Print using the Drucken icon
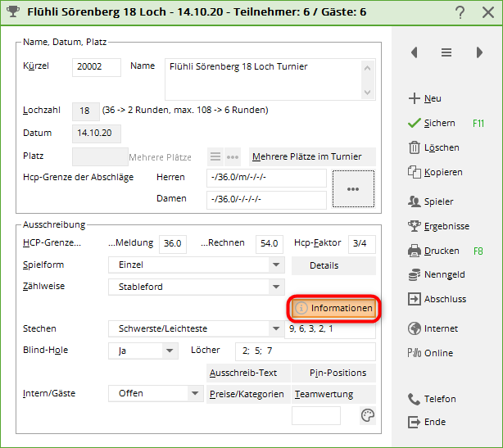The height and width of the screenshot is (448, 503). coord(414,251)
